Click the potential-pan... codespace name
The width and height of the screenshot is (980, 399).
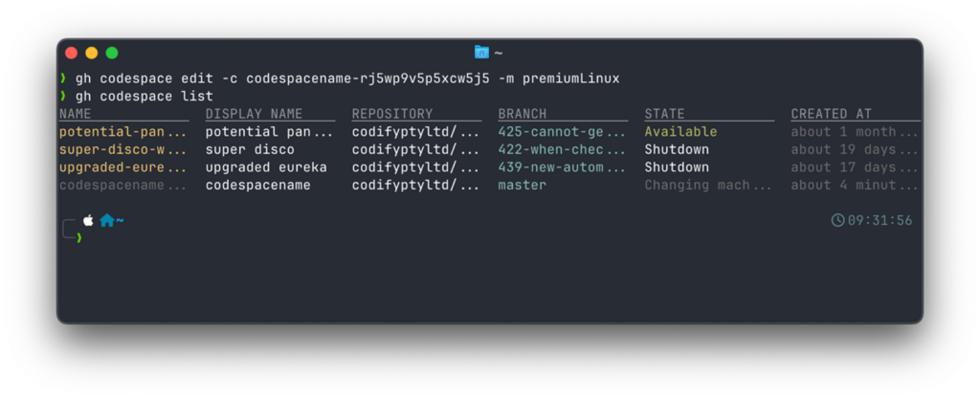coord(123,132)
